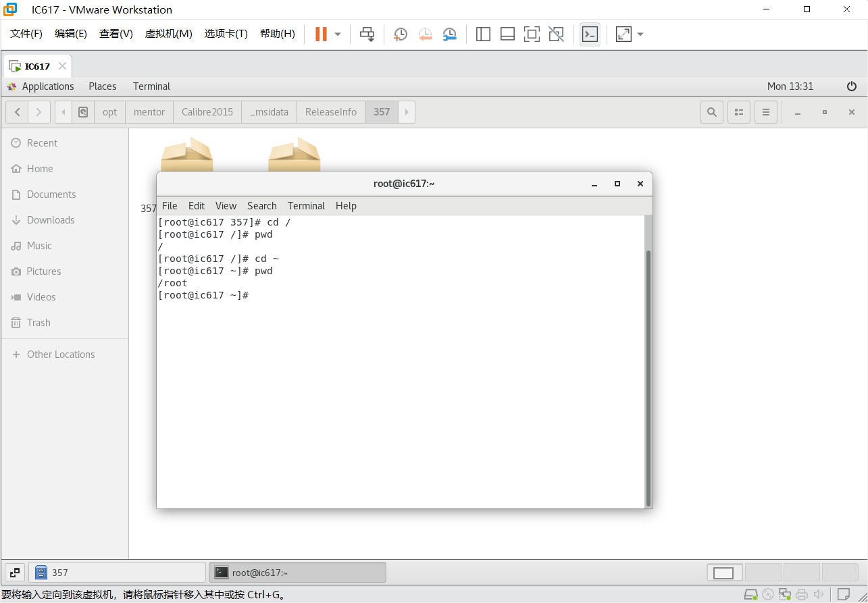The width and height of the screenshot is (868, 603).
Task: Select the first workspace in the switcher
Action: [723, 573]
